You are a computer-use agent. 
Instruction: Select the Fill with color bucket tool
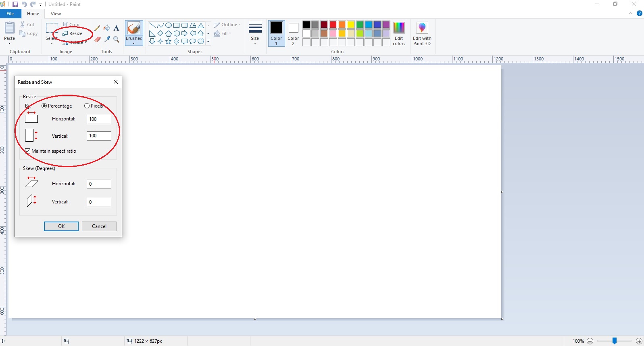[x=107, y=28]
